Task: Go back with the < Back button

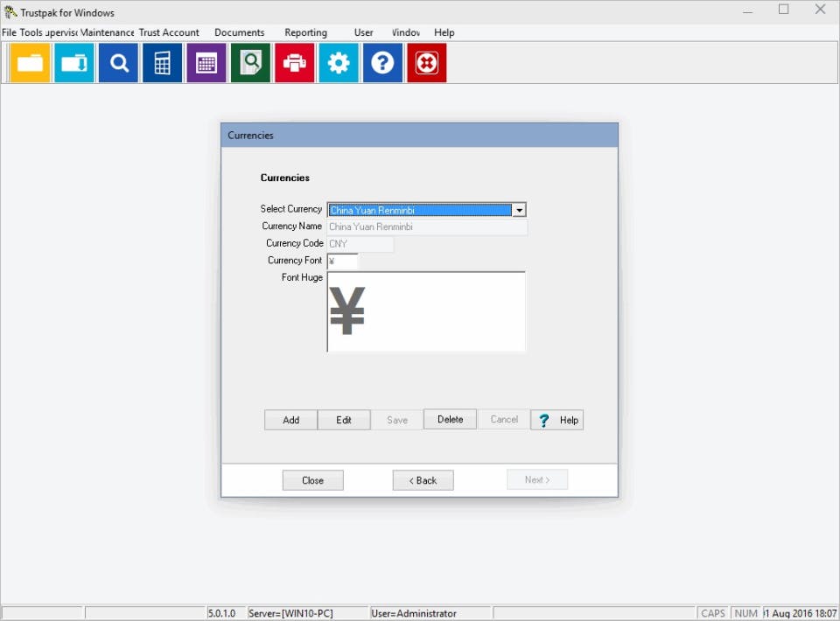Action: 423,480
